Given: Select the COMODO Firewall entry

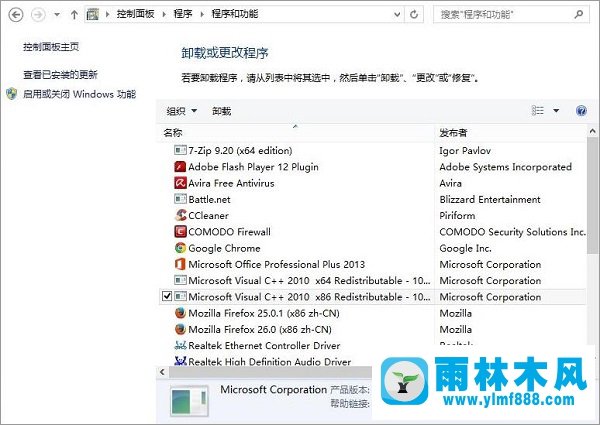Looking at the screenshot, I should coord(230,232).
